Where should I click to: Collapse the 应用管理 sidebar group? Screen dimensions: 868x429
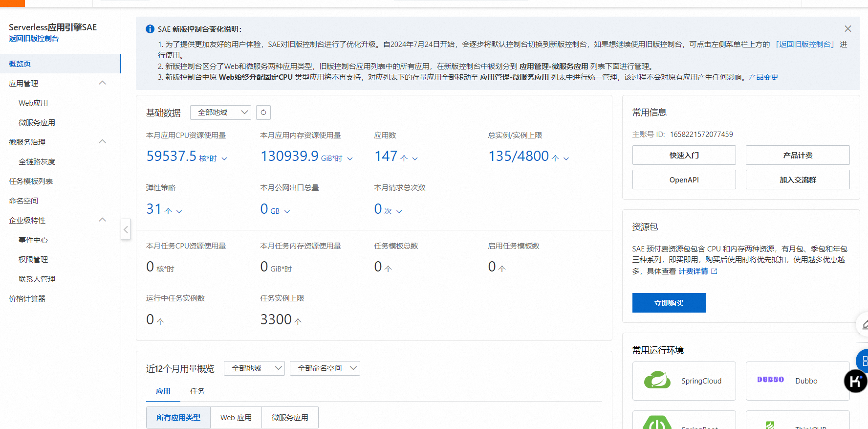coord(103,83)
